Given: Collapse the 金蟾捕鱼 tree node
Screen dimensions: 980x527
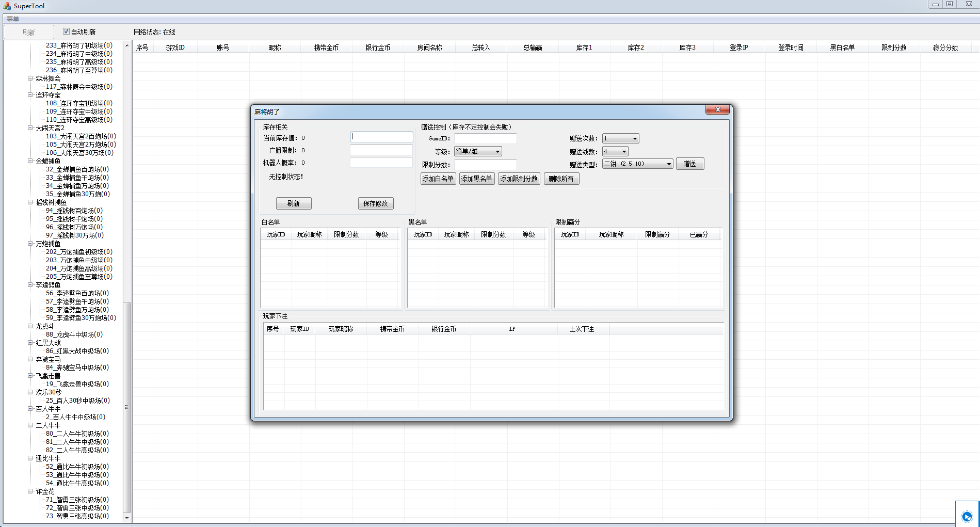Looking at the screenshot, I should pyautogui.click(x=30, y=161).
